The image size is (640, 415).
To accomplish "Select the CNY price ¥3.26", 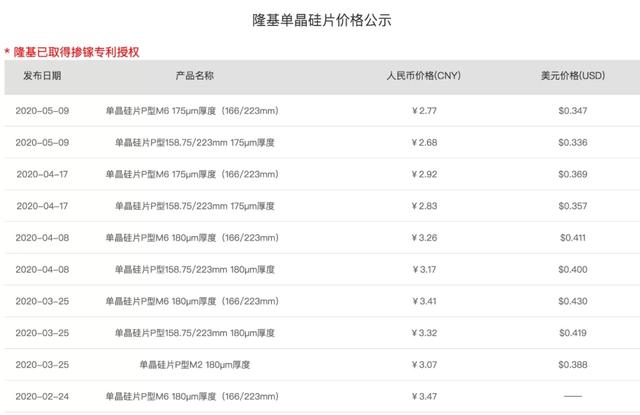I will tap(424, 237).
